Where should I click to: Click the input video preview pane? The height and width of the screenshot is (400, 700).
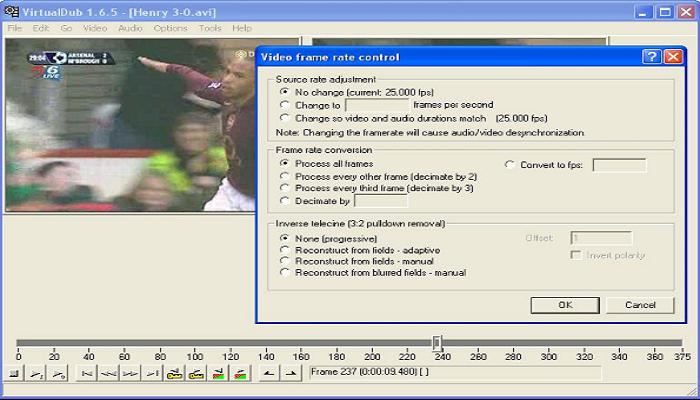pos(132,125)
